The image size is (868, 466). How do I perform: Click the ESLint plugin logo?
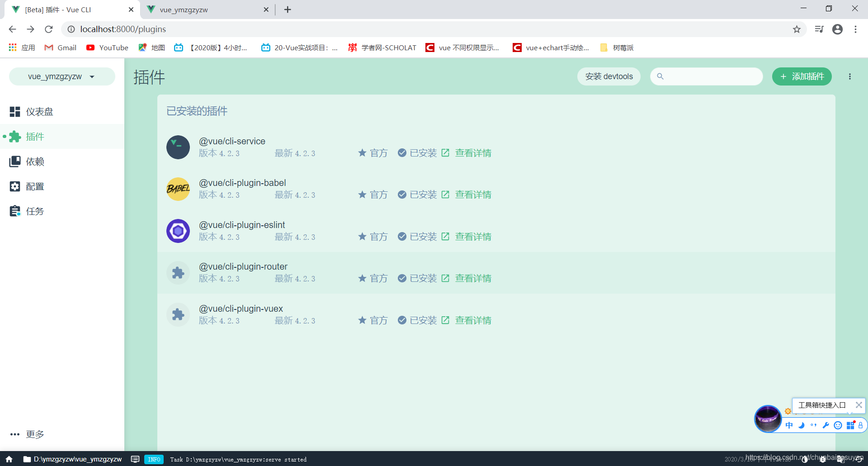[178, 231]
